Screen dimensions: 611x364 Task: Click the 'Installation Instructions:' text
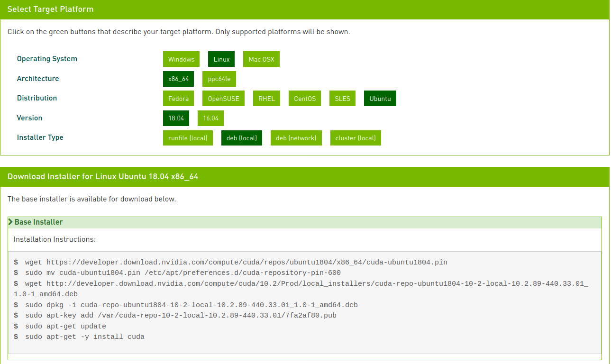pyautogui.click(x=55, y=239)
